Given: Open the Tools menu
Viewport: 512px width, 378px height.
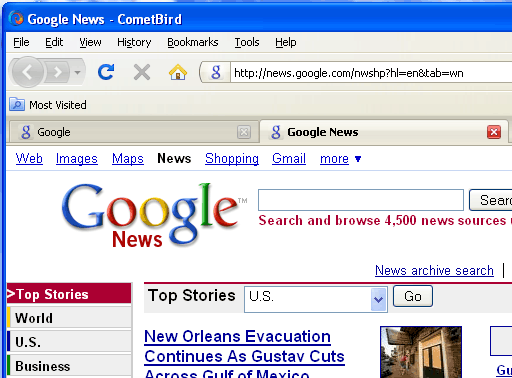Looking at the screenshot, I should coord(247,42).
